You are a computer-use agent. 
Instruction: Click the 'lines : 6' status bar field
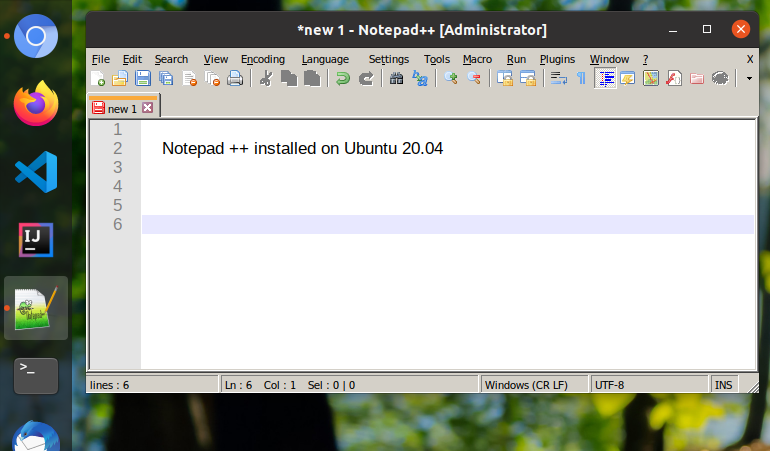click(152, 385)
